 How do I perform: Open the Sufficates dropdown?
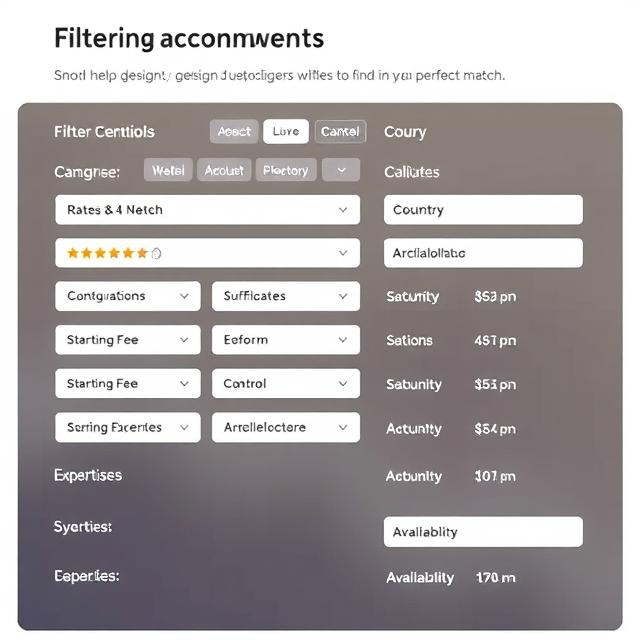(286, 296)
